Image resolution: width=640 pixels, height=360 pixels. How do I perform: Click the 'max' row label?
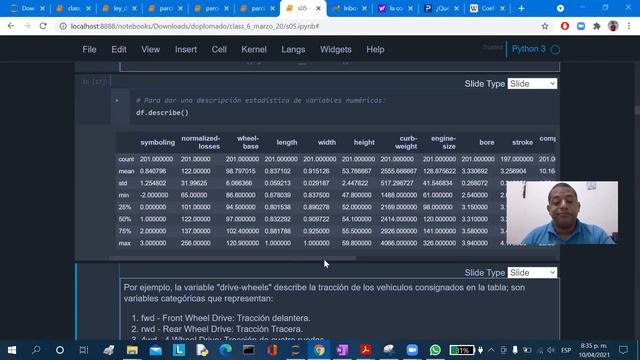[x=124, y=243]
